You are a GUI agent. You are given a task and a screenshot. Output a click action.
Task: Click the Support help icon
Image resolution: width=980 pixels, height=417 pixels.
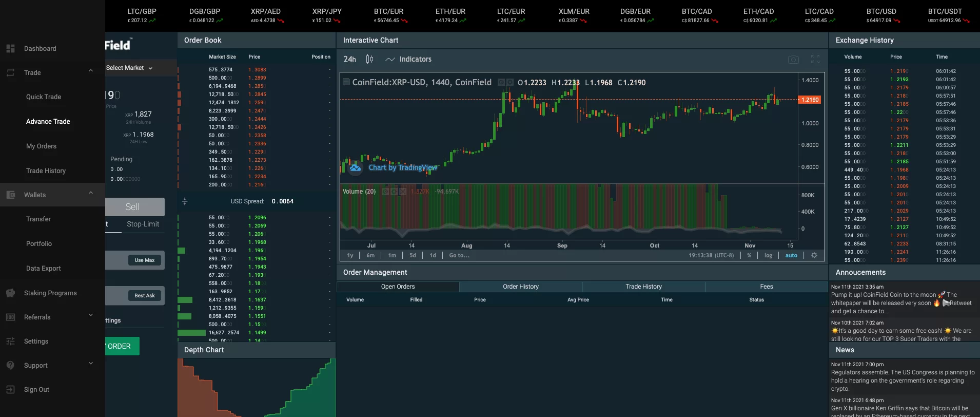[10, 365]
